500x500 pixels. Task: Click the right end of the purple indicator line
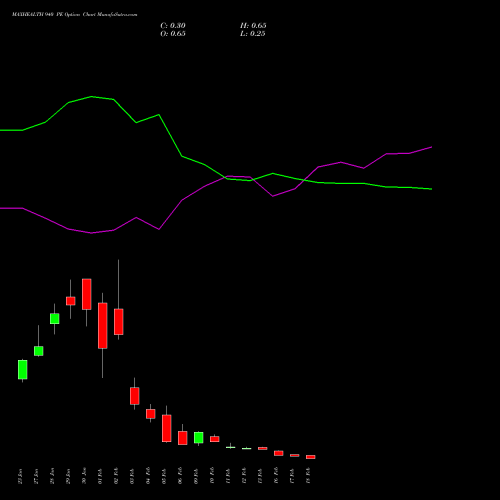pyautogui.click(x=431, y=147)
